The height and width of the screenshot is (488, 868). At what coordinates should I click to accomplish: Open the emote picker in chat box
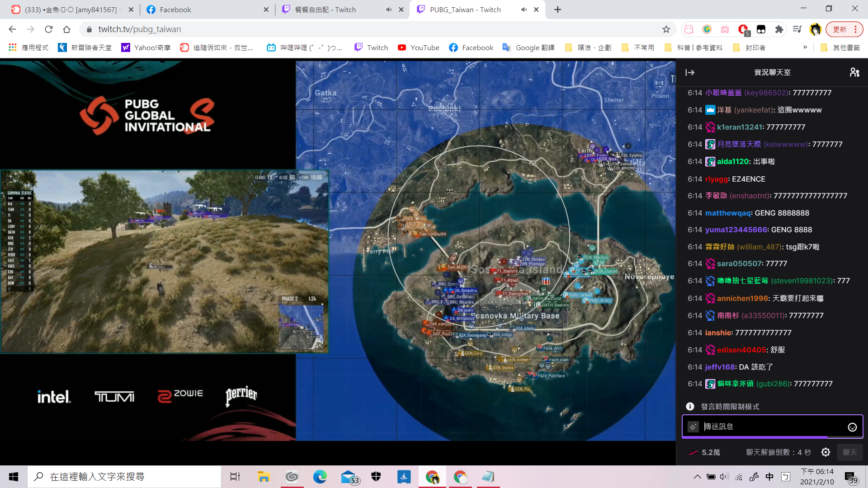click(x=852, y=427)
